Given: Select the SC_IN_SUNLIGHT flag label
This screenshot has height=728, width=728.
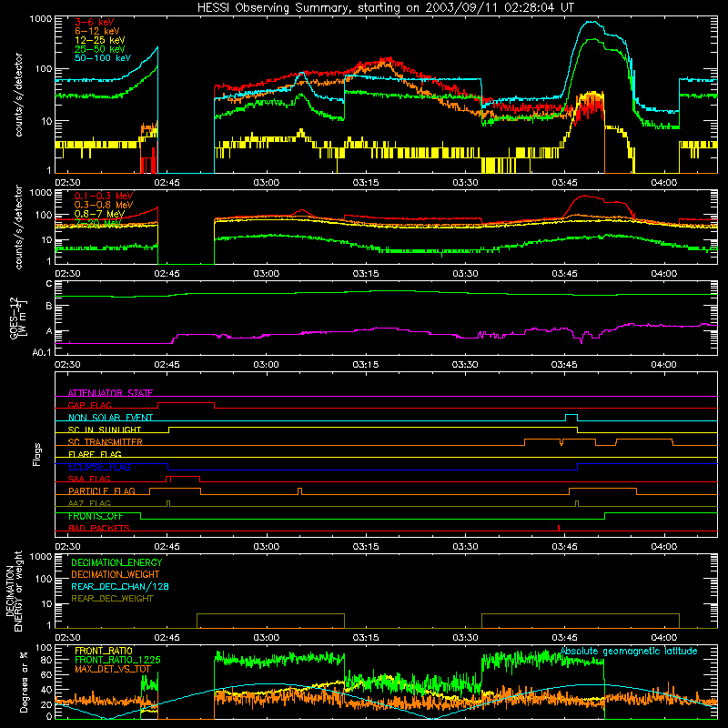Looking at the screenshot, I should click(105, 430).
